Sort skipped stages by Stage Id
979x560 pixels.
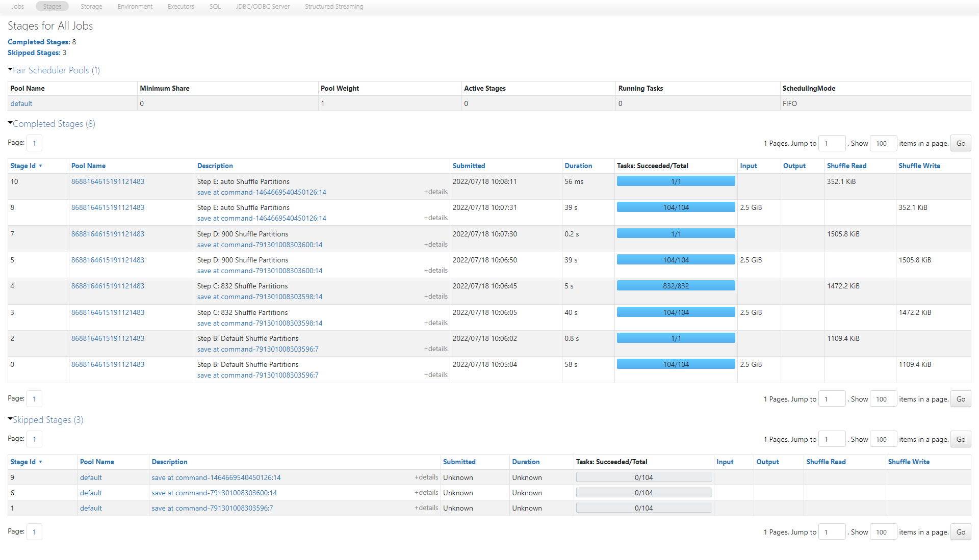(25, 462)
